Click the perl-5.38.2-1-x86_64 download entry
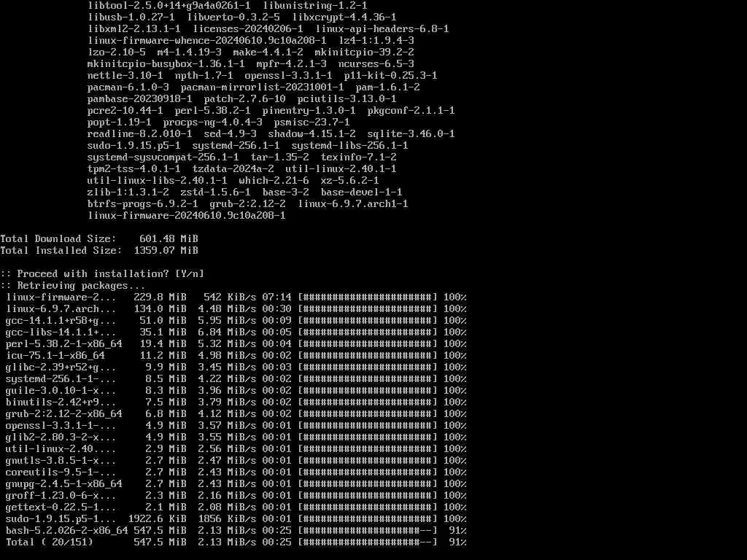The image size is (747, 560). (64, 344)
